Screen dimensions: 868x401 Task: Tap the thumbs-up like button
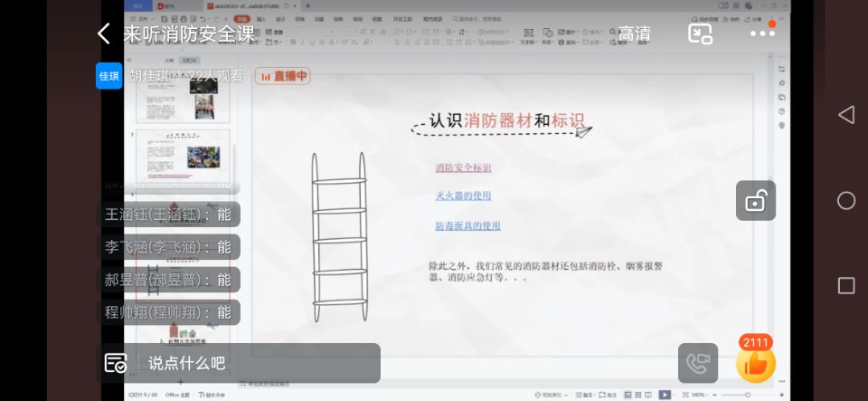pos(755,364)
